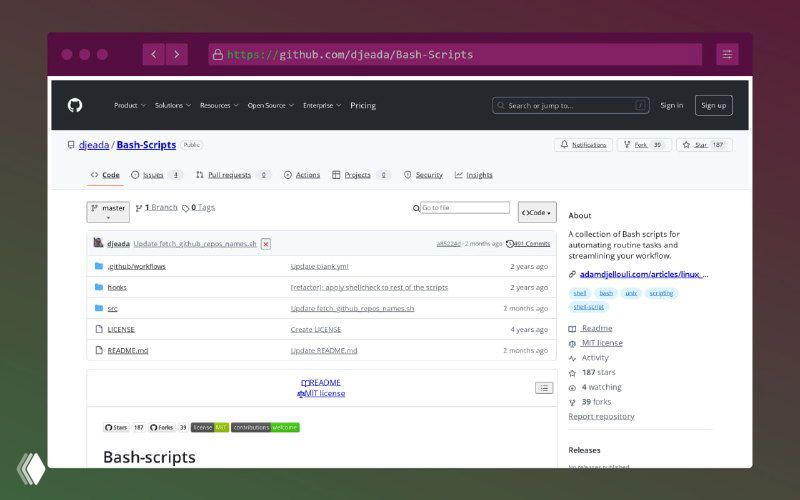This screenshot has width=800, height=500.
Task: Click the failed status red X icon
Action: [x=266, y=244]
